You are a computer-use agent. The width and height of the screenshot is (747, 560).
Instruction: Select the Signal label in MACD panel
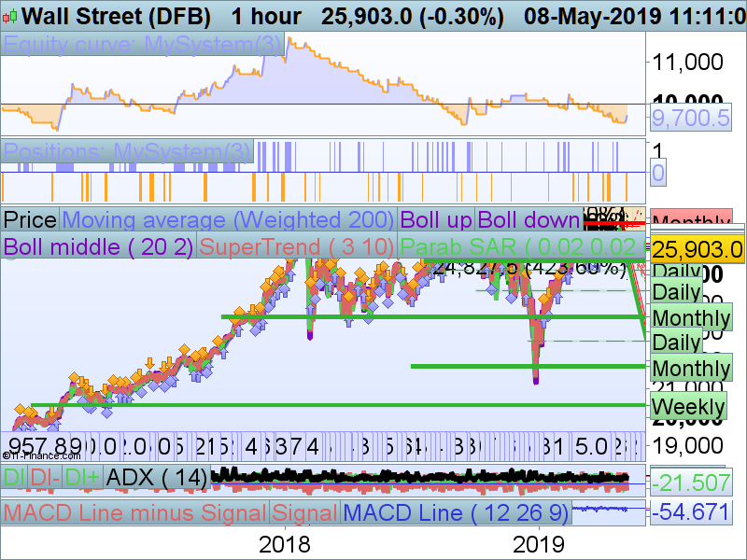pyautogui.click(x=305, y=512)
